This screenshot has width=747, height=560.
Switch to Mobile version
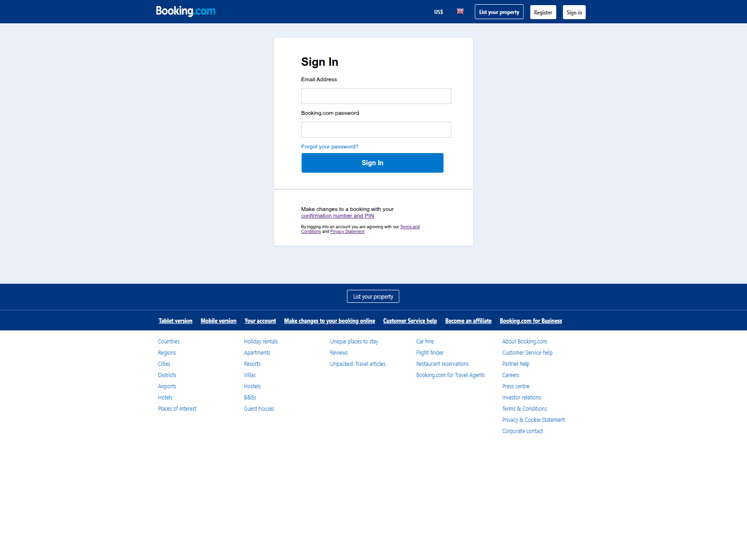pyautogui.click(x=218, y=321)
